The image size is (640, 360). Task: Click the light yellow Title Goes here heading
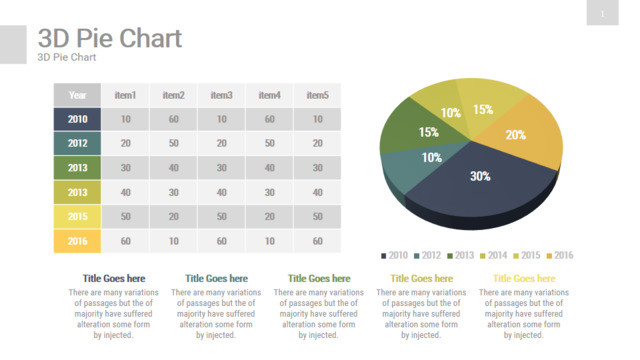[524, 278]
